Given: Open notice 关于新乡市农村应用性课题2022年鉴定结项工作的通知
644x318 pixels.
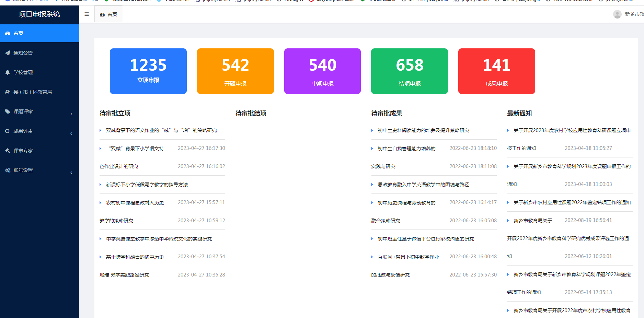Looking at the screenshot, I should point(572,202).
